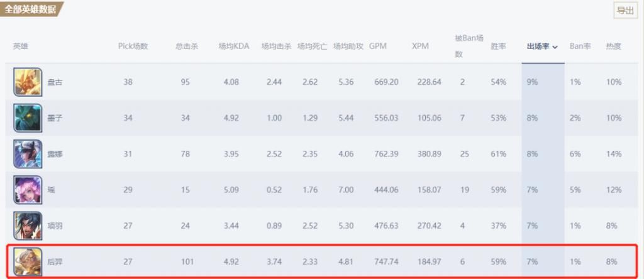Sort by 场均KDA column header
Screen dimensions: 644x279
pos(234,46)
